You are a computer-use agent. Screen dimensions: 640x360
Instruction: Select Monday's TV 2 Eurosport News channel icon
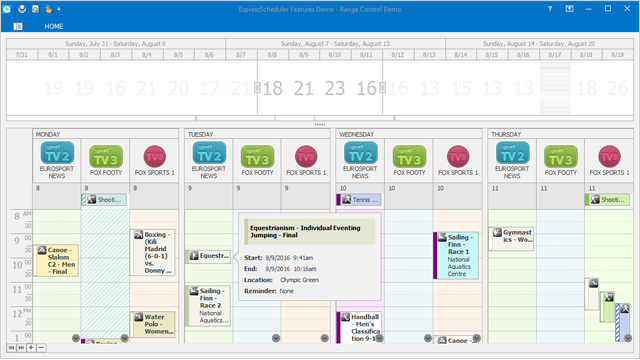(57, 153)
